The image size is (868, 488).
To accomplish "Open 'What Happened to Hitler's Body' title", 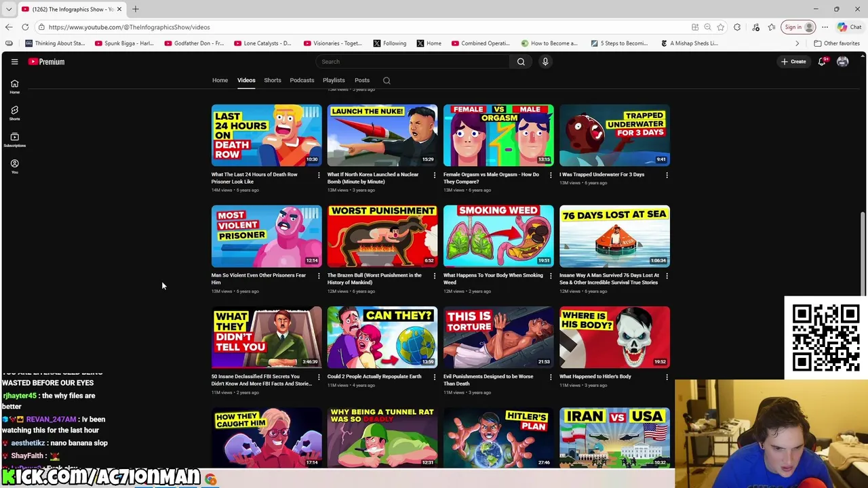I will 595,377.
